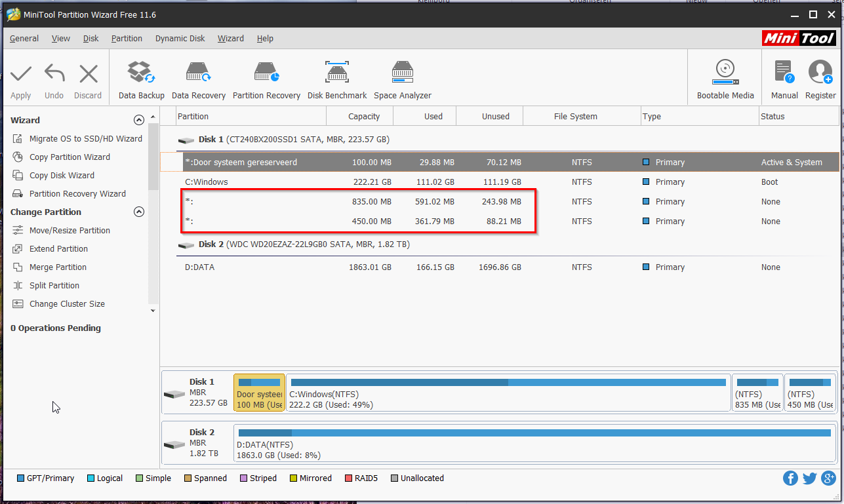This screenshot has width=844, height=504.
Task: Sort by the Unused column header
Action: pos(489,116)
